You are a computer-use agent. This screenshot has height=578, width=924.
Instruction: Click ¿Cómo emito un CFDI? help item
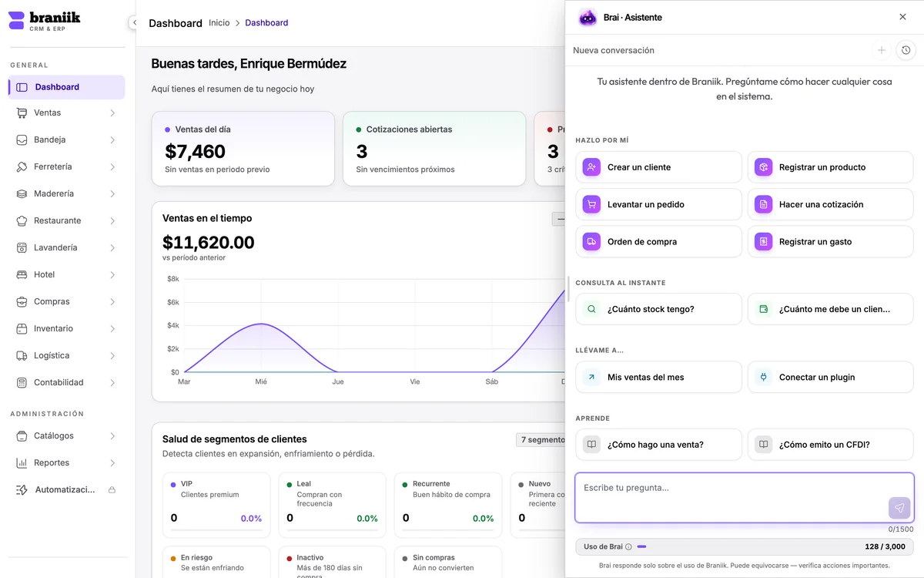(x=830, y=445)
